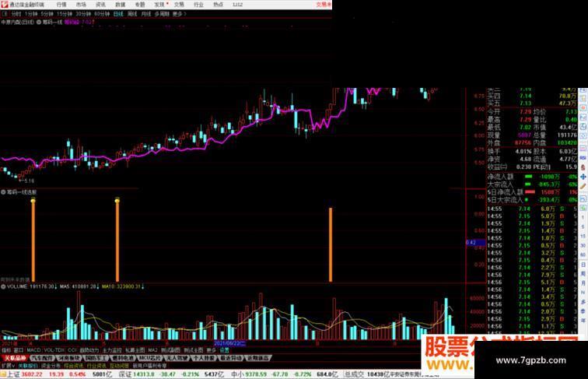588x379 pixels.
Task: Click the 5日净流入额 row
Action: (x=532, y=191)
